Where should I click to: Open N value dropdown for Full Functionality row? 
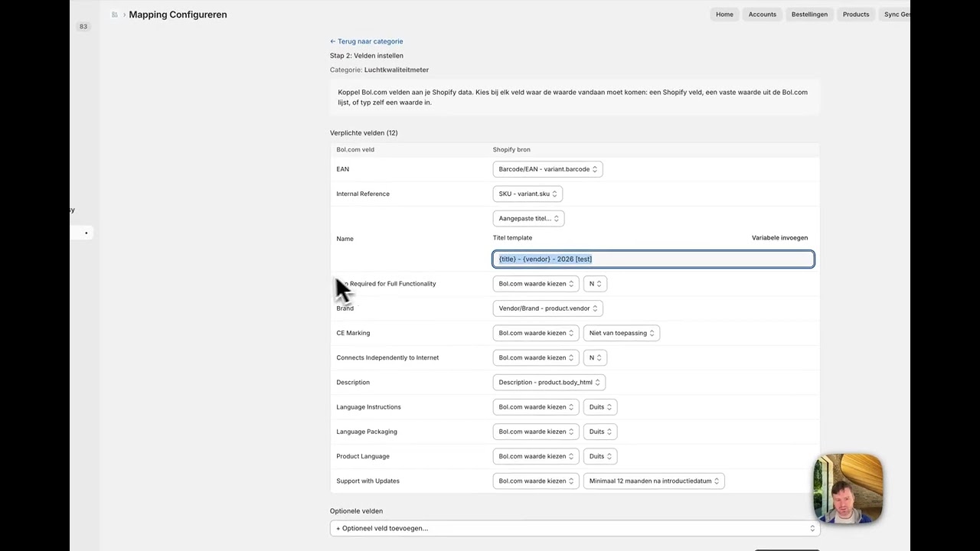coord(595,284)
